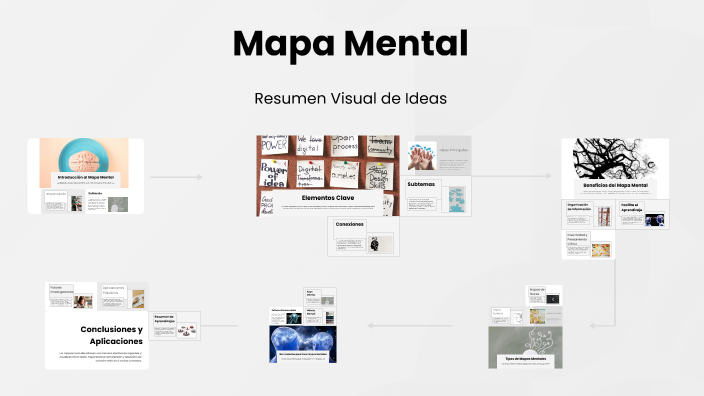Click the black tree branches image

pos(615,158)
